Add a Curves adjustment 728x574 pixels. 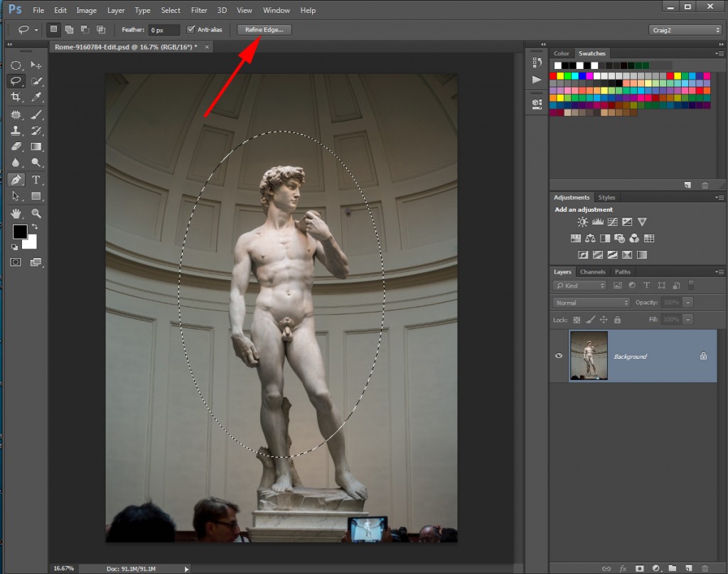612,222
